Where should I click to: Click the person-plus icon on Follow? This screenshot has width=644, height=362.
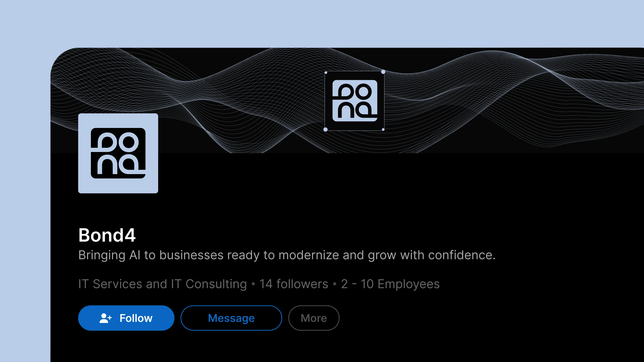[105, 318]
